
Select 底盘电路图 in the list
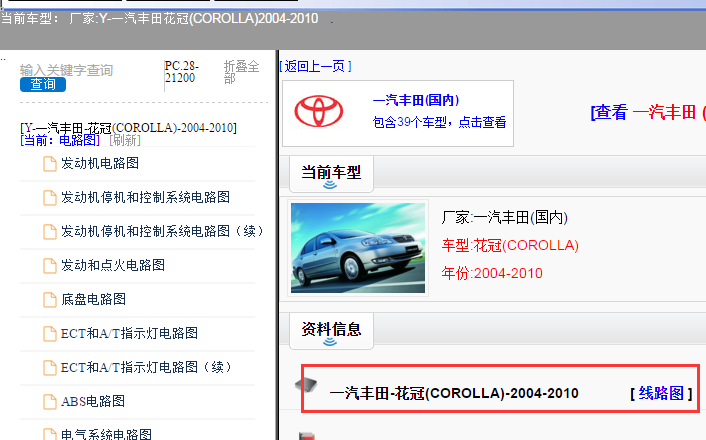(94, 299)
